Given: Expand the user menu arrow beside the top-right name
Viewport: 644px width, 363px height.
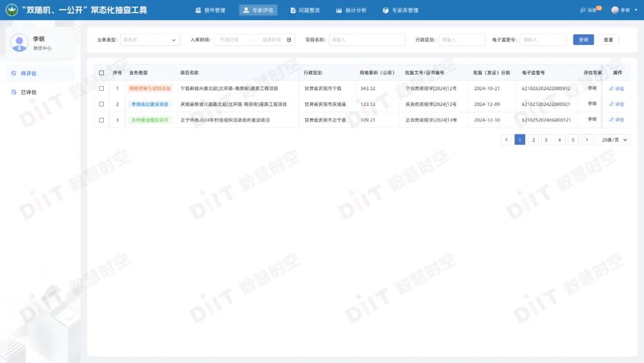Looking at the screenshot, I should [x=636, y=10].
